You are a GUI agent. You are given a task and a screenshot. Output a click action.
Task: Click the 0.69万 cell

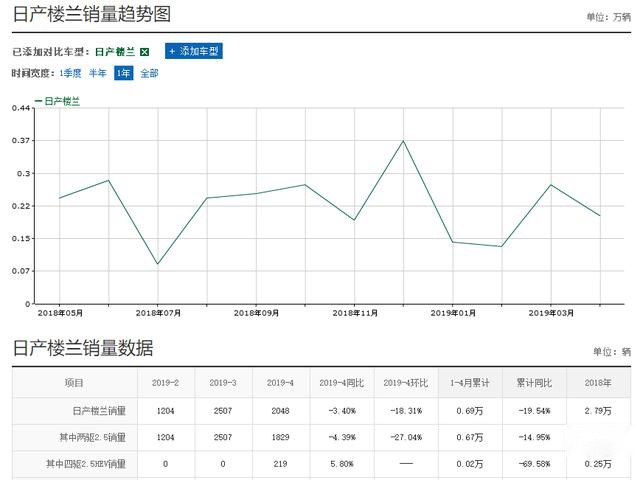point(470,411)
